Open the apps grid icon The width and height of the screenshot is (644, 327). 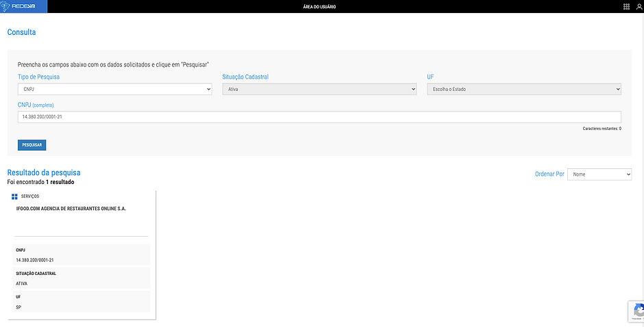point(626,7)
